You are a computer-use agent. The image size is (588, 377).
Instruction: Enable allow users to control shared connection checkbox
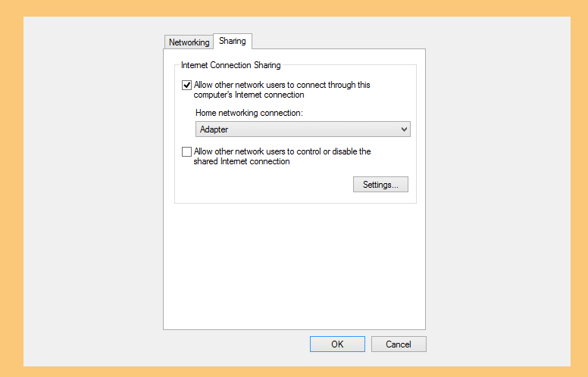click(x=186, y=151)
